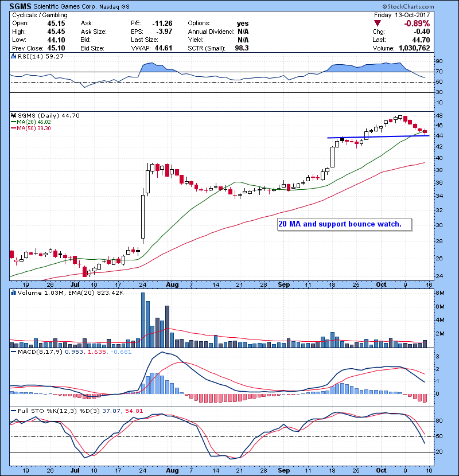Viewport: 459px width, 476px height.
Task: Click the 48 label on the price axis
Action: (439, 115)
